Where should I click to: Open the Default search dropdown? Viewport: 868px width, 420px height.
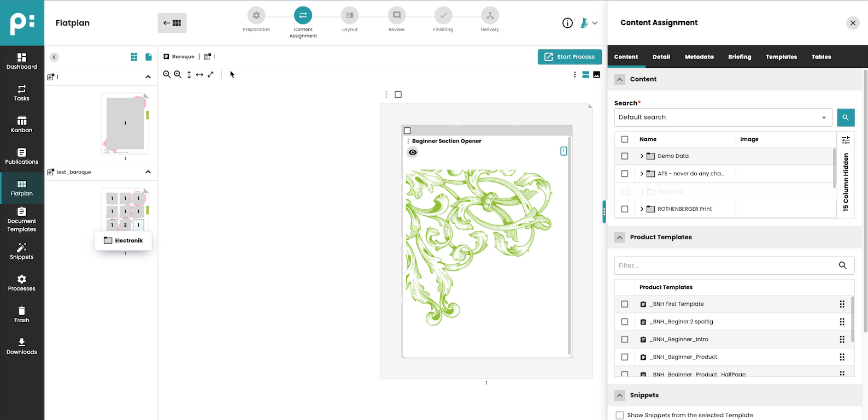(x=723, y=117)
